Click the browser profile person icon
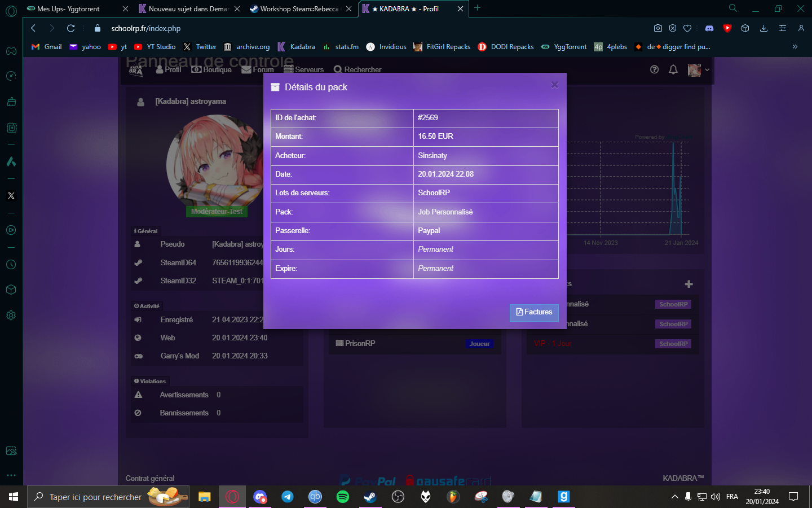Viewport: 812px width, 508px height. (x=801, y=28)
